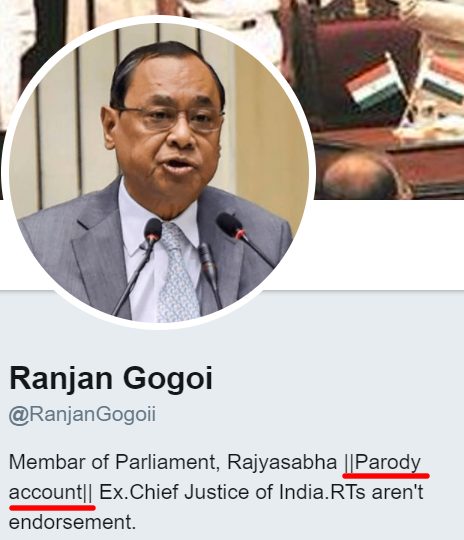
Task: Click the red underline beneath Parody
Action: click(386, 476)
